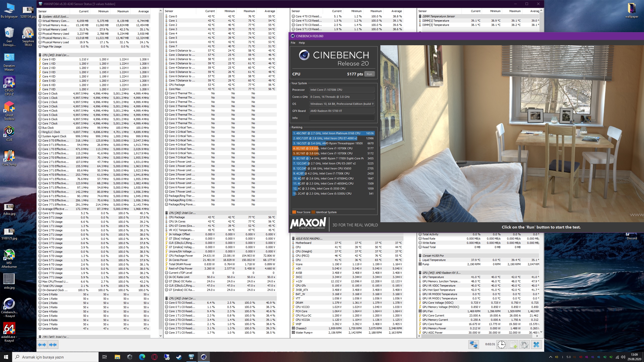Open Task View on the taskbar
644x362 pixels.
(105, 357)
